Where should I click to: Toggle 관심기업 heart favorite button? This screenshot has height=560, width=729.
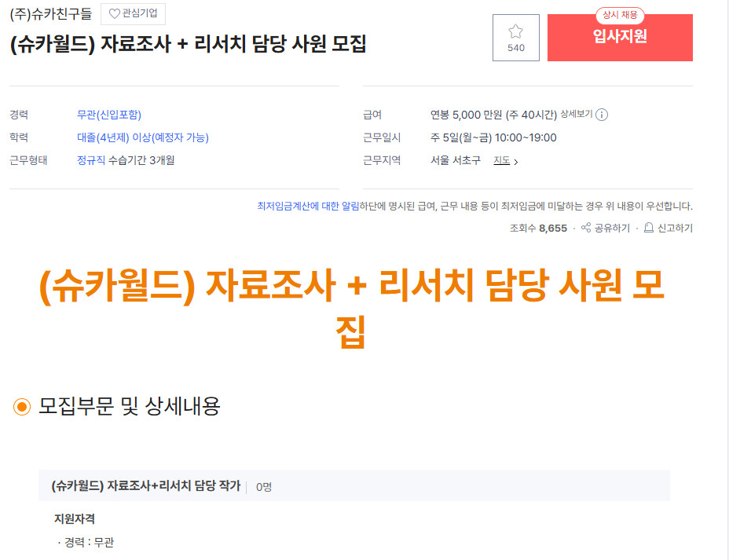[x=133, y=14]
